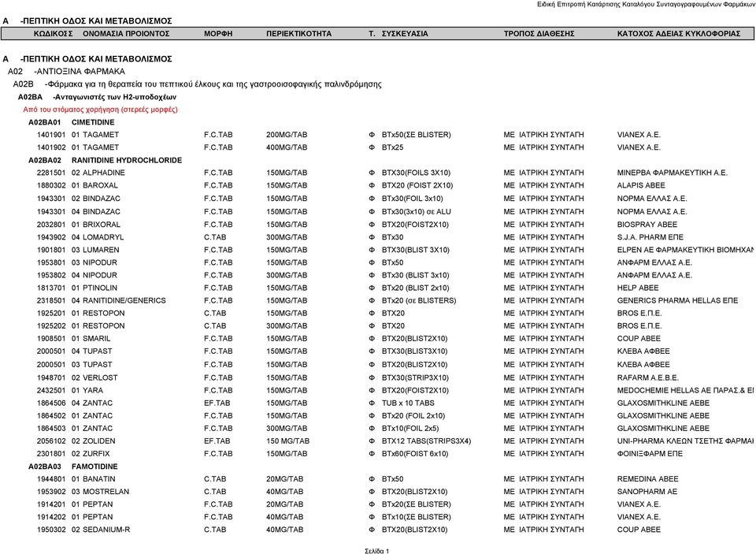The width and height of the screenshot is (756, 554).
Task: Click the ALPHADINE product name
Action: tap(104, 173)
